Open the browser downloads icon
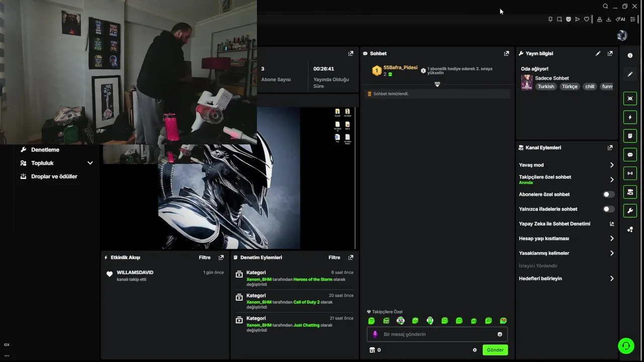 [x=608, y=19]
